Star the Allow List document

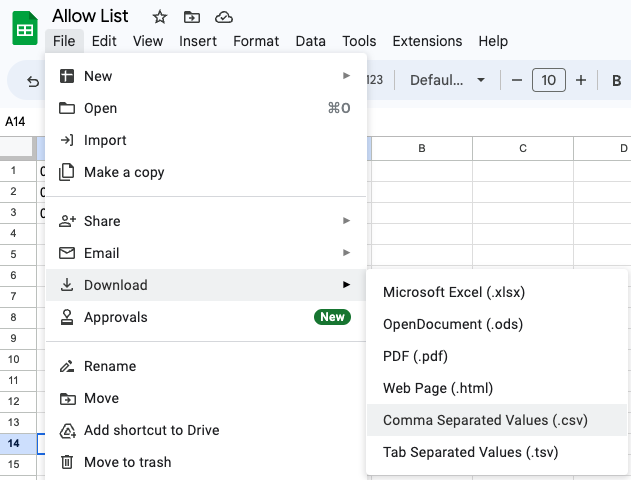[x=160, y=17]
